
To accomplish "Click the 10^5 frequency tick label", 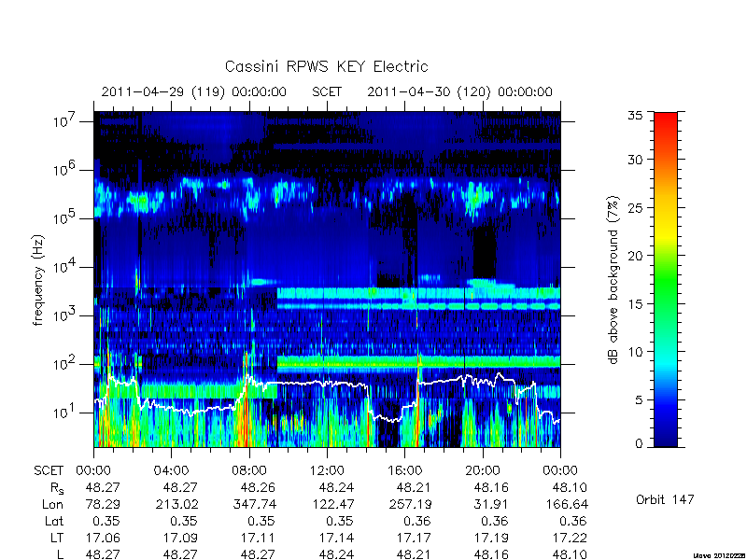I will [x=64, y=218].
